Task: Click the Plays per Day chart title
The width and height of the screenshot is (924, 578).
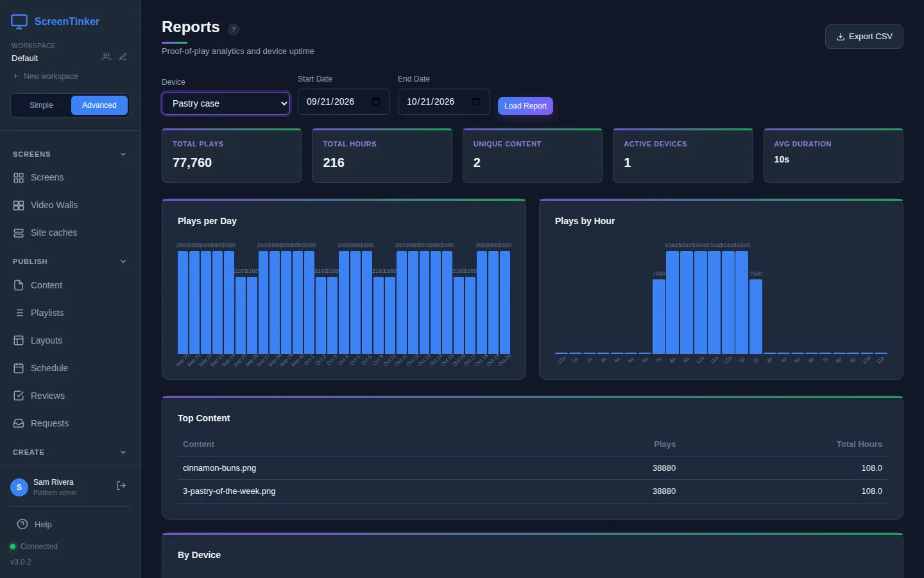Action: [x=207, y=221]
